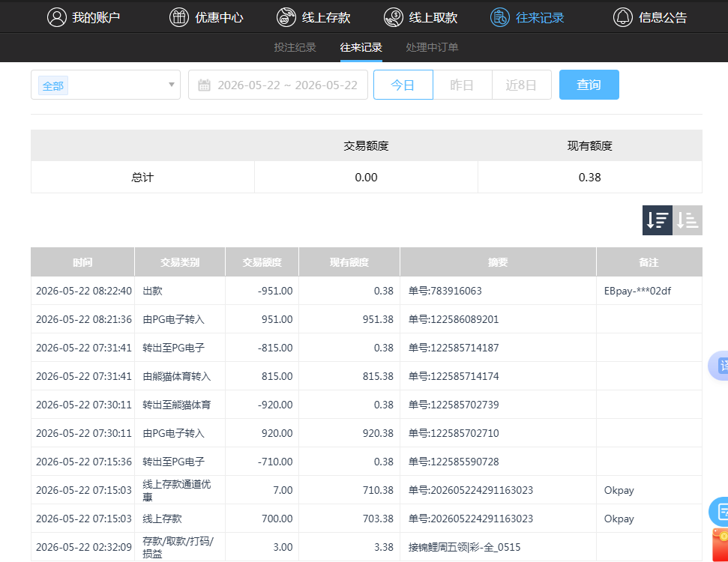Switch to the 投注纪录 tab
Screen dimensions: 728x562
[295, 47]
